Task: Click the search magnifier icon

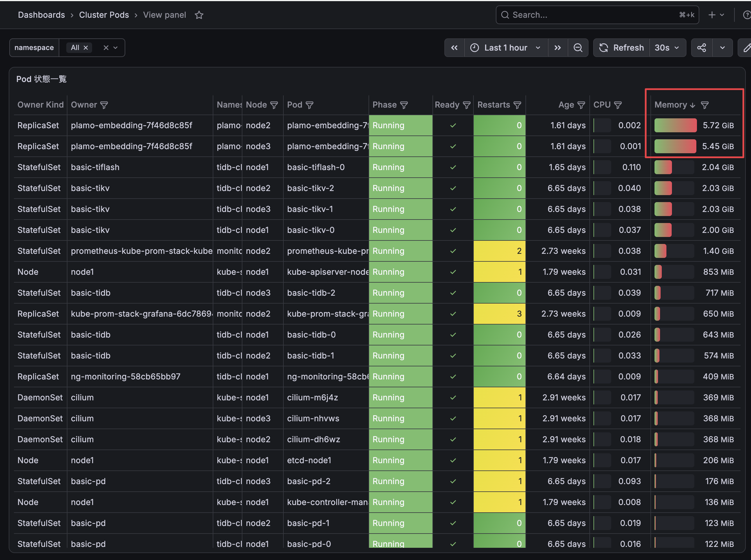Action: coord(505,15)
